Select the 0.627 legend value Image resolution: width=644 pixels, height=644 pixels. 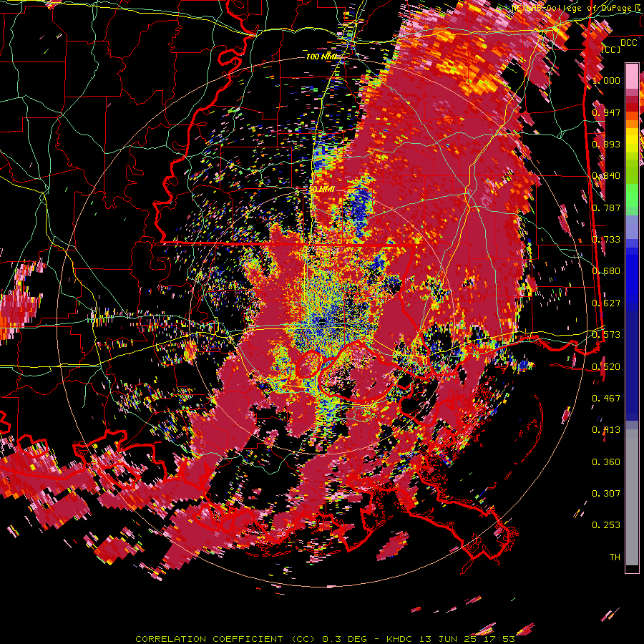(x=606, y=303)
